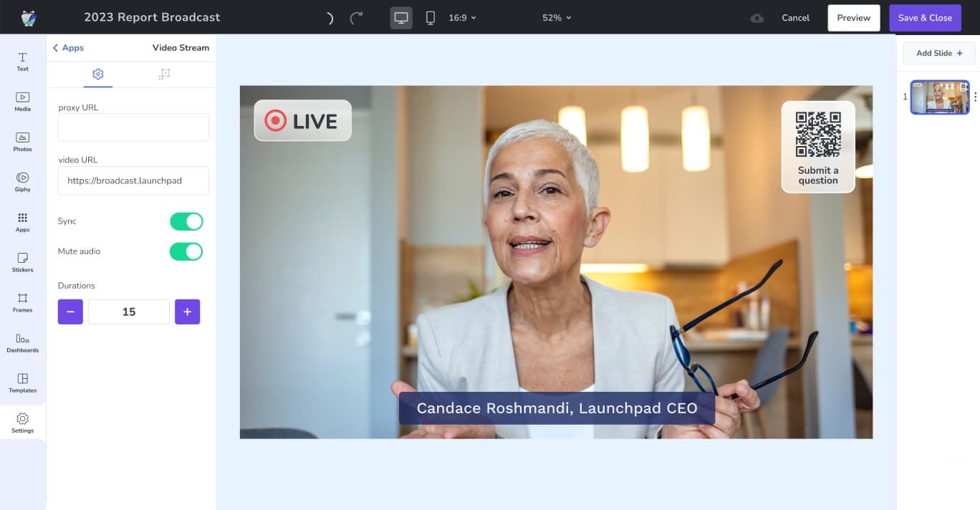The width and height of the screenshot is (980, 510).
Task: Click Save & Close
Action: pyautogui.click(x=926, y=18)
